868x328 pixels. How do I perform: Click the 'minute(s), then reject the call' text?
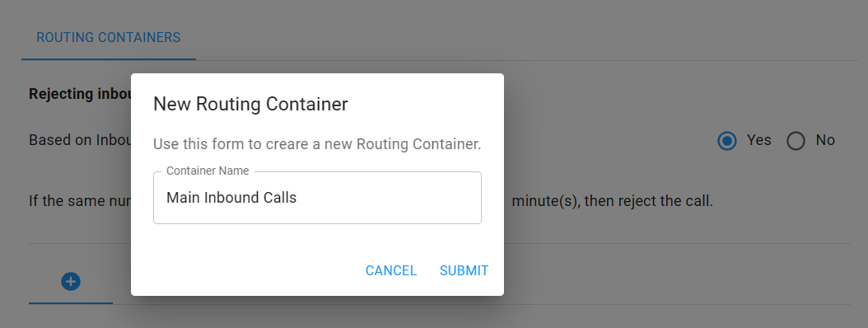pos(612,200)
